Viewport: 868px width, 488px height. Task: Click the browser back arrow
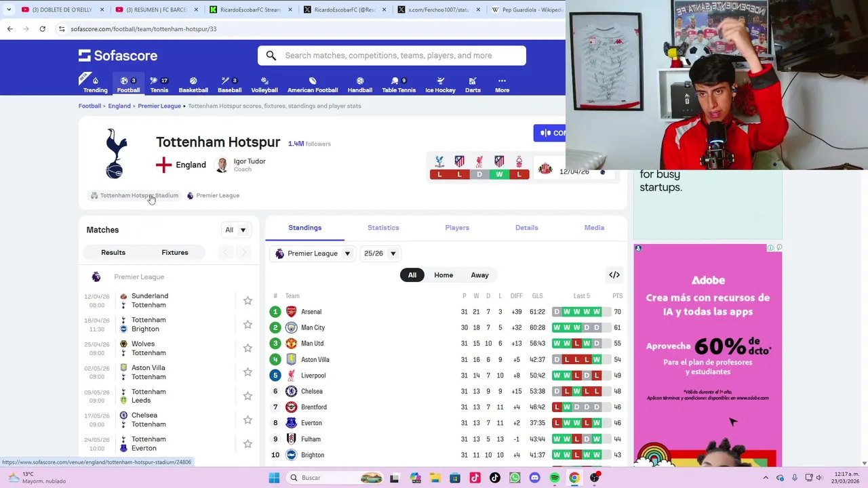coord(9,28)
